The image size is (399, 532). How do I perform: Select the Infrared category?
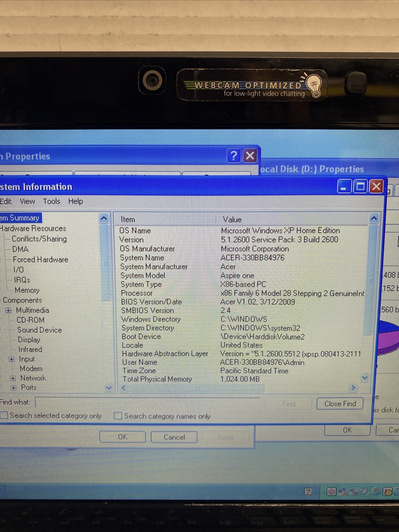point(30,349)
